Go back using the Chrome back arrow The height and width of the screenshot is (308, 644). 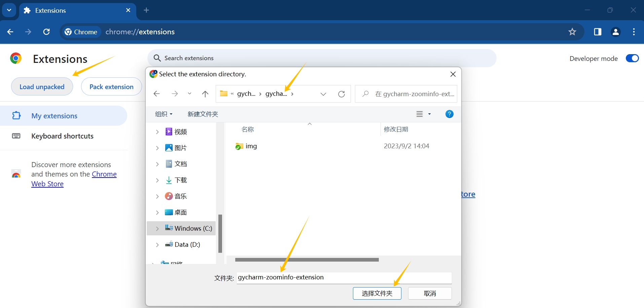click(x=10, y=32)
